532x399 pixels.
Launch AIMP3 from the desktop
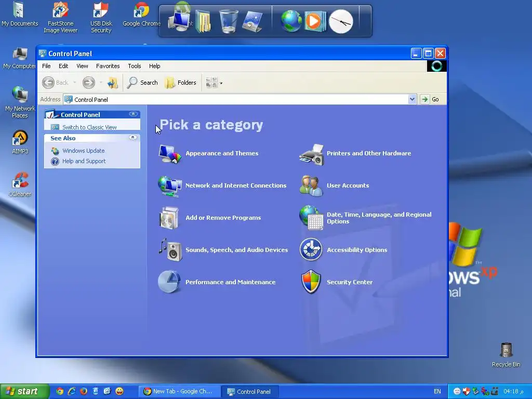pos(20,142)
